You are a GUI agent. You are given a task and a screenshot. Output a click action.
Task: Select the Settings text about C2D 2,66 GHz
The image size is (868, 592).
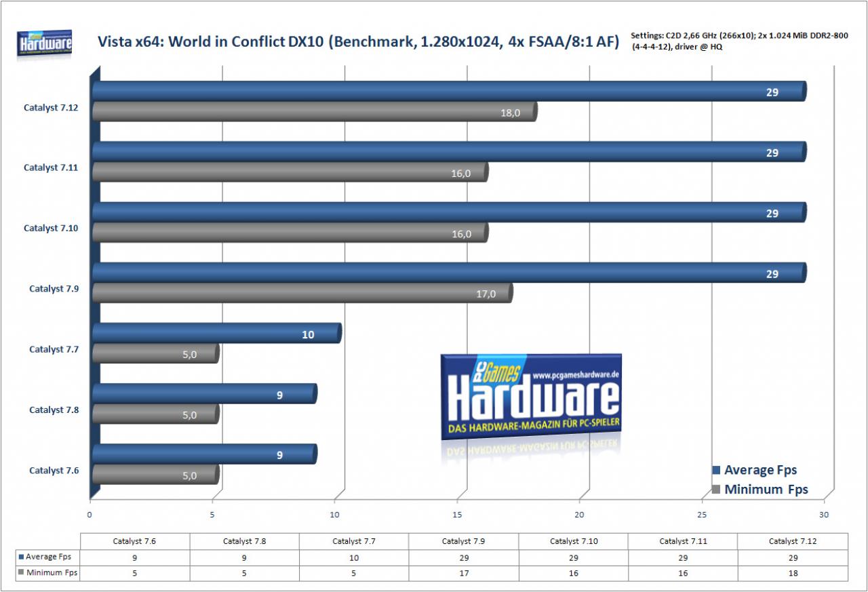(741, 41)
